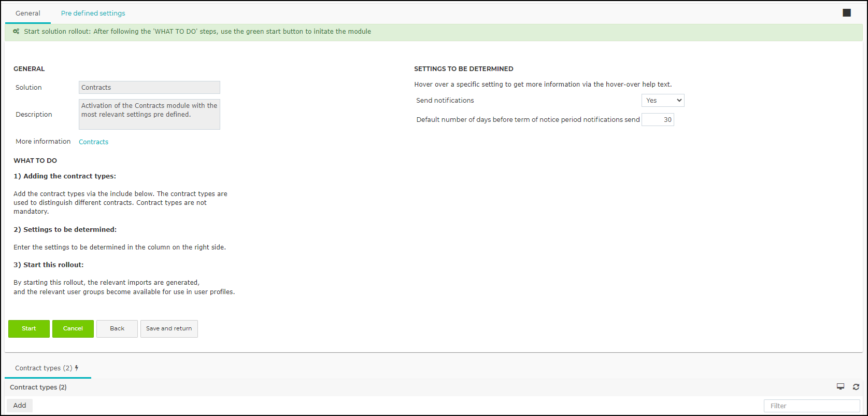Screen dimensions: 868x416
Task: Click the gears icon in the green rollout banner
Action: [17, 32]
